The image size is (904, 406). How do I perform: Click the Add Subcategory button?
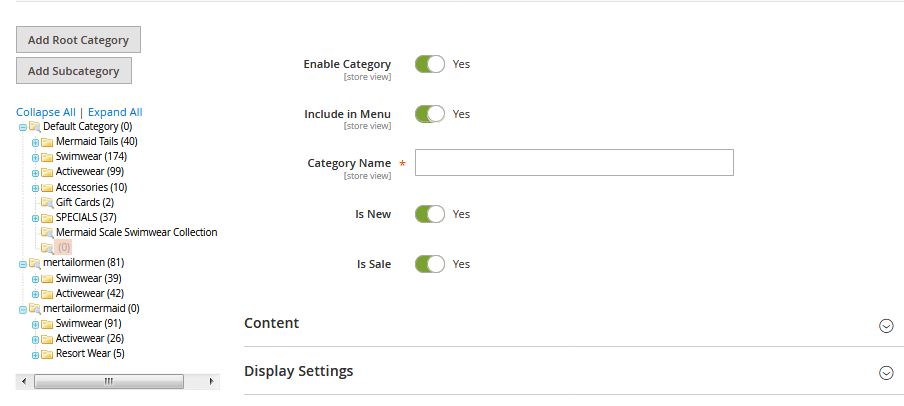click(73, 71)
